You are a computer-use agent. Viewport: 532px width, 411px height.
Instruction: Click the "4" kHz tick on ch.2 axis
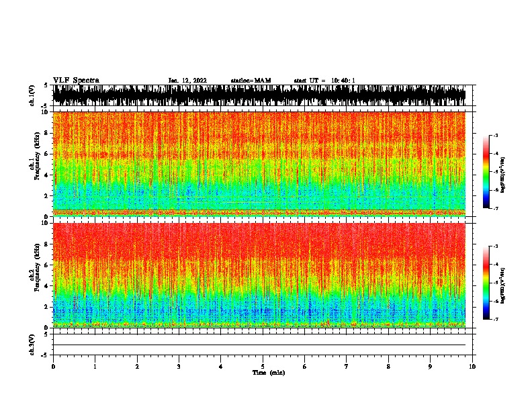coord(48,286)
